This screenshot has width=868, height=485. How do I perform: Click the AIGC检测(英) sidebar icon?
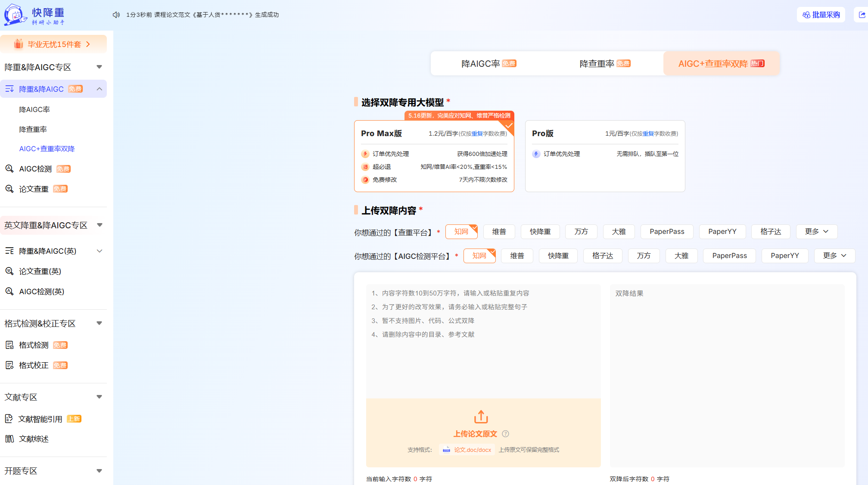(9, 291)
